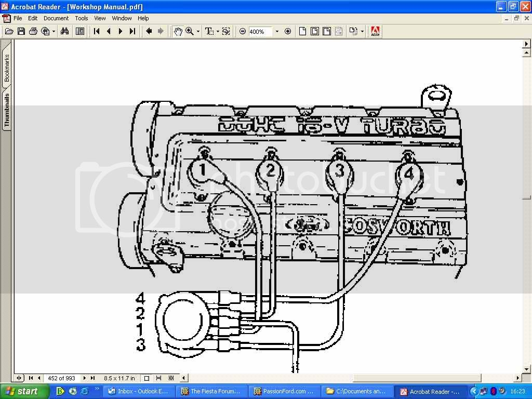Screen dimensions: 532x399
Task: Select Continuous Facing layout in status bar
Action: pos(171,378)
